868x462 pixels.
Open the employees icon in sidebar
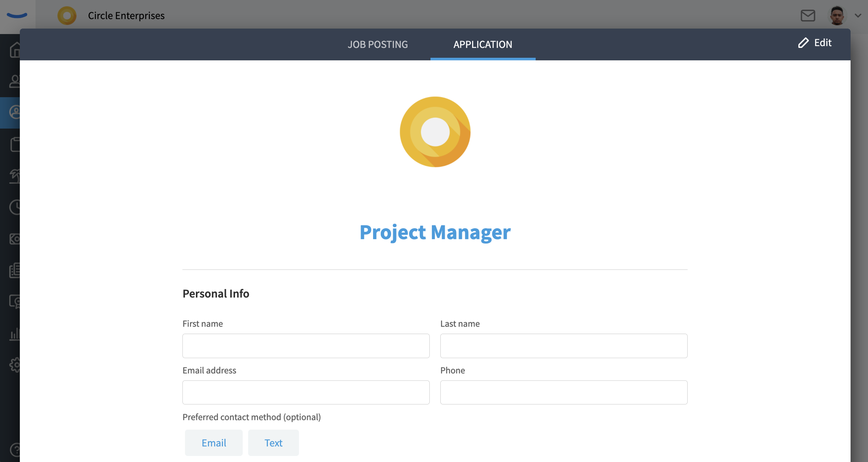(x=15, y=81)
